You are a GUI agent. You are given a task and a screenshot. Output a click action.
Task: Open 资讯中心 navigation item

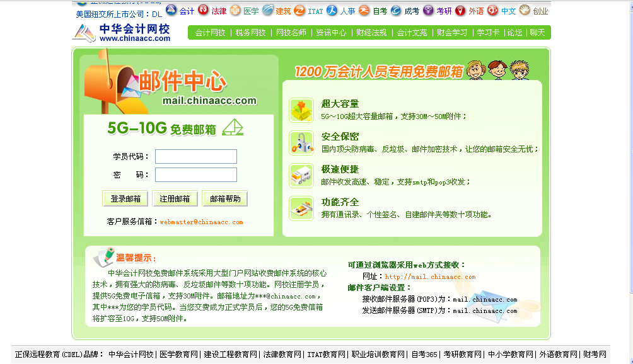[331, 33]
